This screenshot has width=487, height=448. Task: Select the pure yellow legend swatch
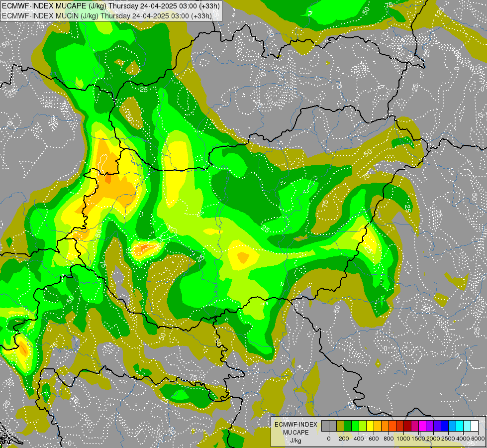370,426
